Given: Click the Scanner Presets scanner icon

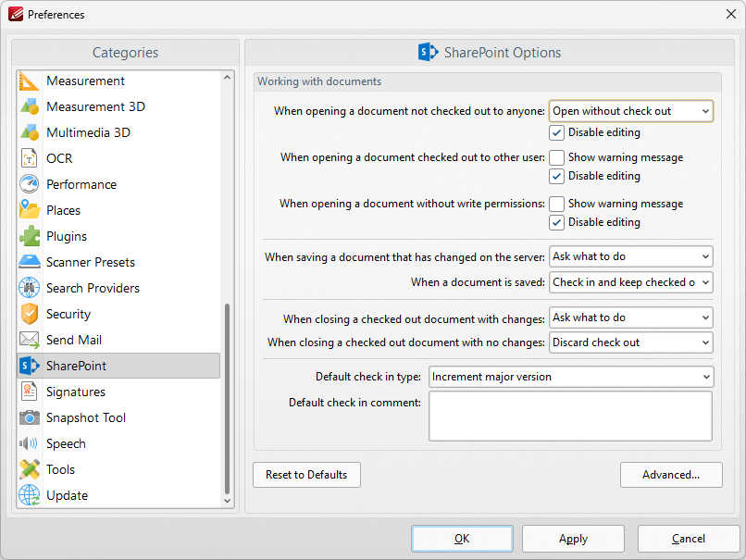Looking at the screenshot, I should pyautogui.click(x=30, y=262).
